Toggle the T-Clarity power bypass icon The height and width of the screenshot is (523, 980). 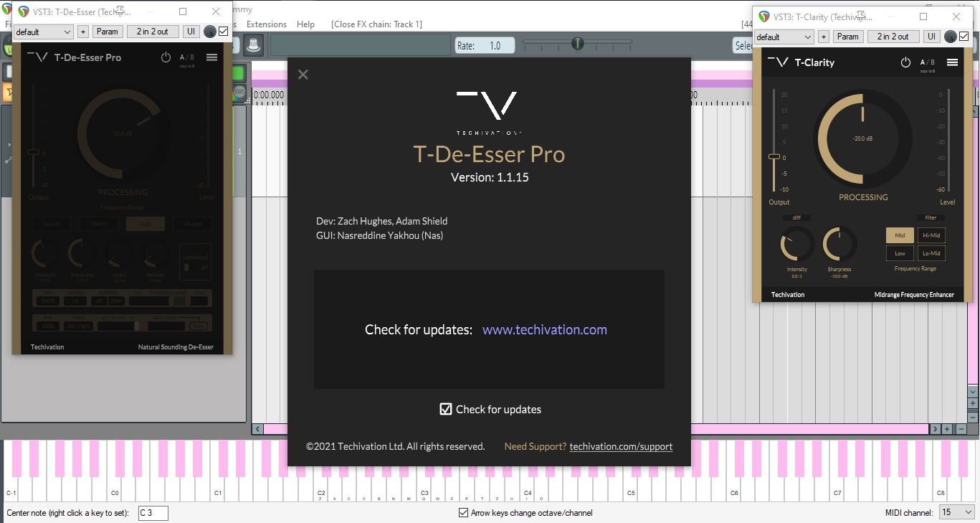905,62
